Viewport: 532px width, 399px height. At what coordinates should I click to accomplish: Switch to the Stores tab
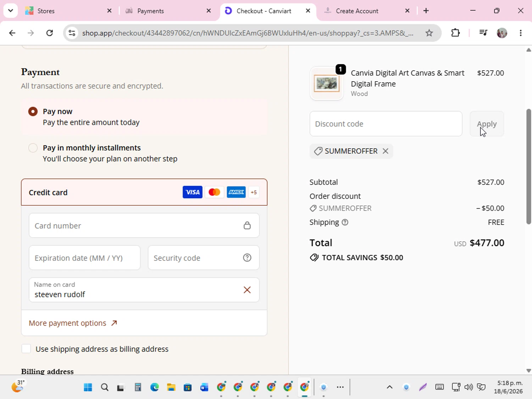tap(68, 11)
